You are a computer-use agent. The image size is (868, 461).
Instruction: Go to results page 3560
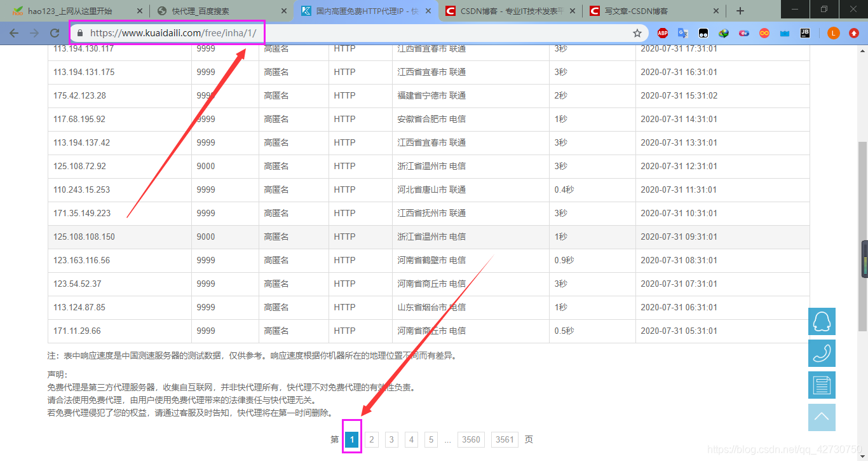(x=471, y=439)
